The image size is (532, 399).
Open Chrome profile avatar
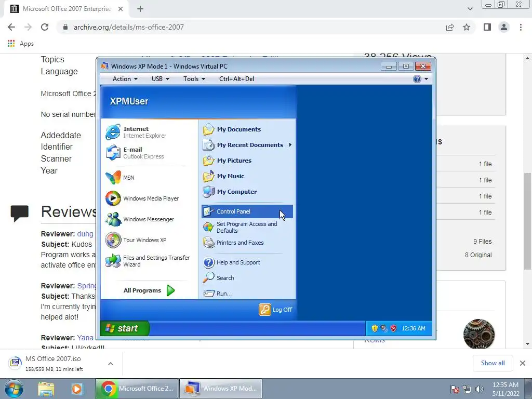pos(504,27)
